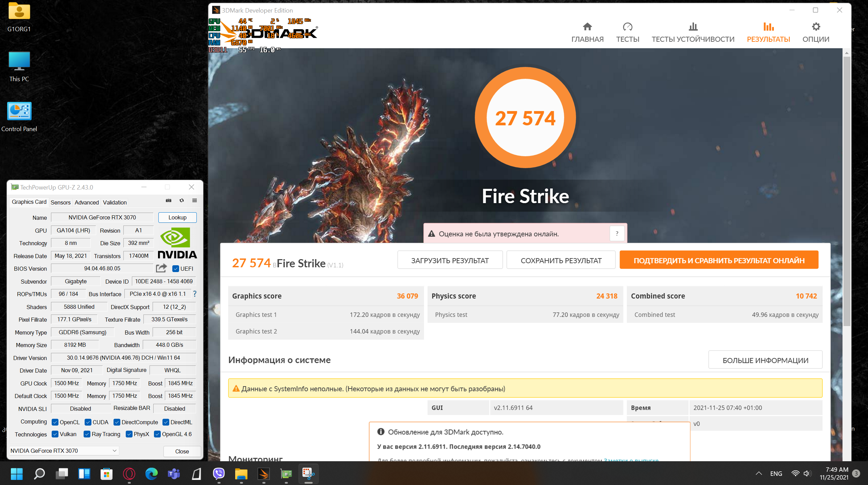Click the BIOS share/export arrow icon
Image resolution: width=868 pixels, height=485 pixels.
(161, 268)
